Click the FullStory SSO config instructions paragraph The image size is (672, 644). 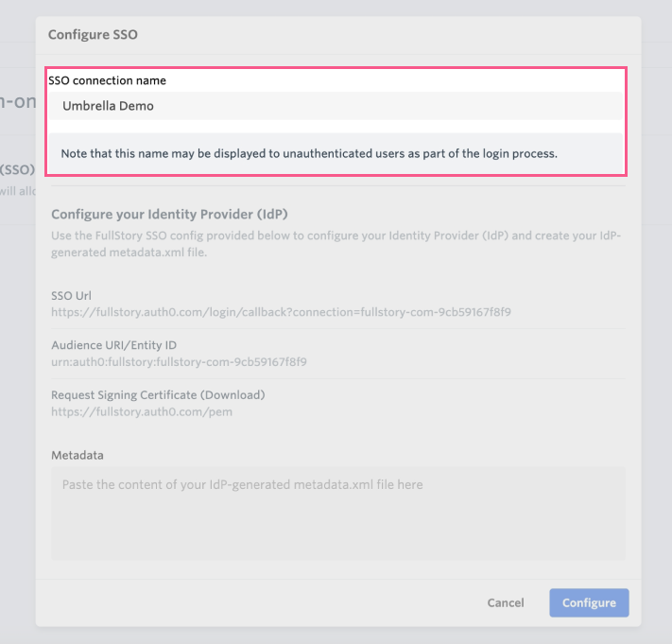[336, 242]
